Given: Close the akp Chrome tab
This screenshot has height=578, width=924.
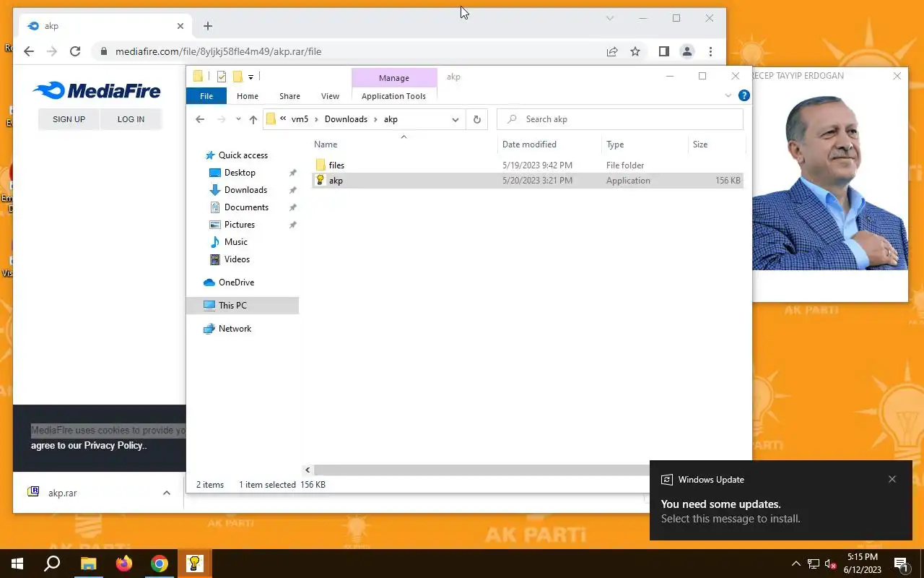Looking at the screenshot, I should click(180, 26).
